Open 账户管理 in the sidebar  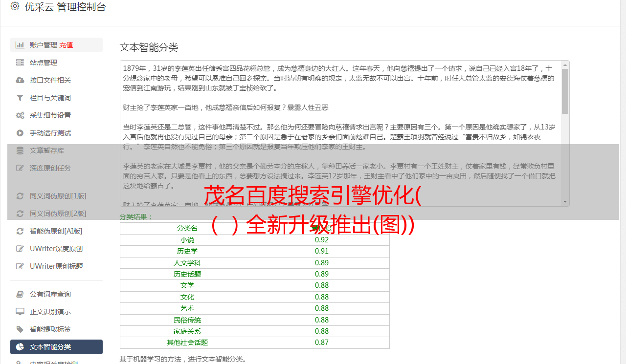tap(44, 45)
